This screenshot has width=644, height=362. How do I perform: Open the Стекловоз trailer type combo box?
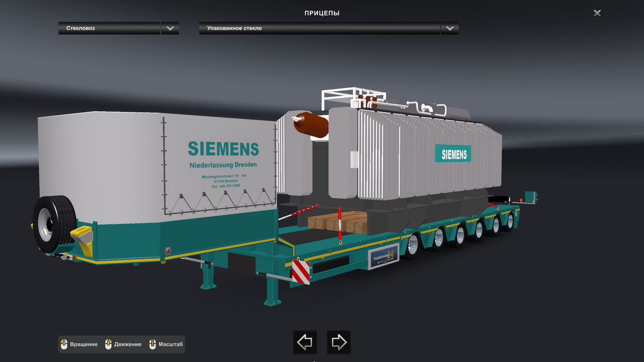[119, 28]
